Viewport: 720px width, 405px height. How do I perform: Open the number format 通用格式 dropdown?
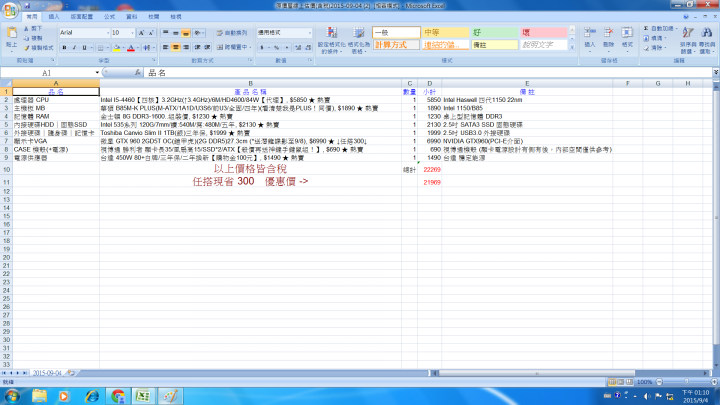tap(310, 33)
